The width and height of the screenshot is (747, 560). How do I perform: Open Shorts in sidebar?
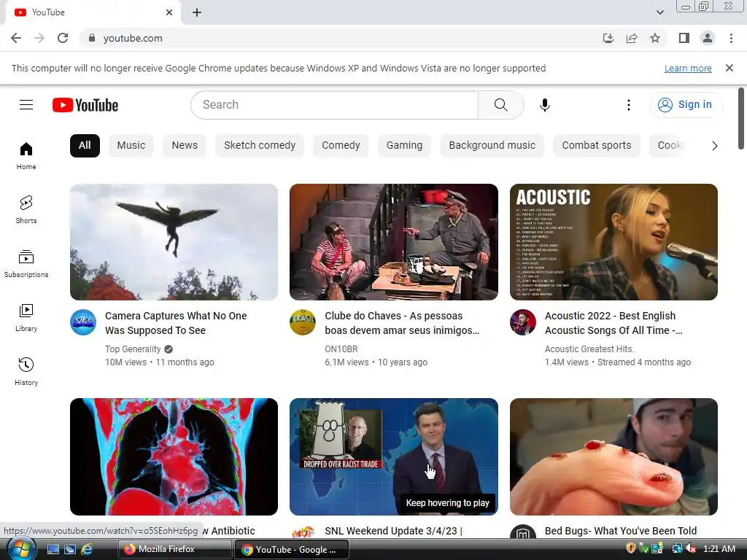click(26, 210)
